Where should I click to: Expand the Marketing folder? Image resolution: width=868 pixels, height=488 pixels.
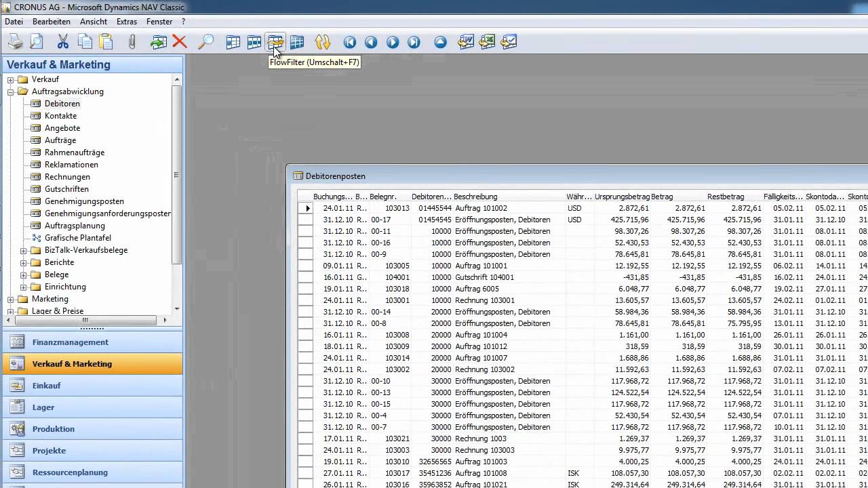pos(11,300)
